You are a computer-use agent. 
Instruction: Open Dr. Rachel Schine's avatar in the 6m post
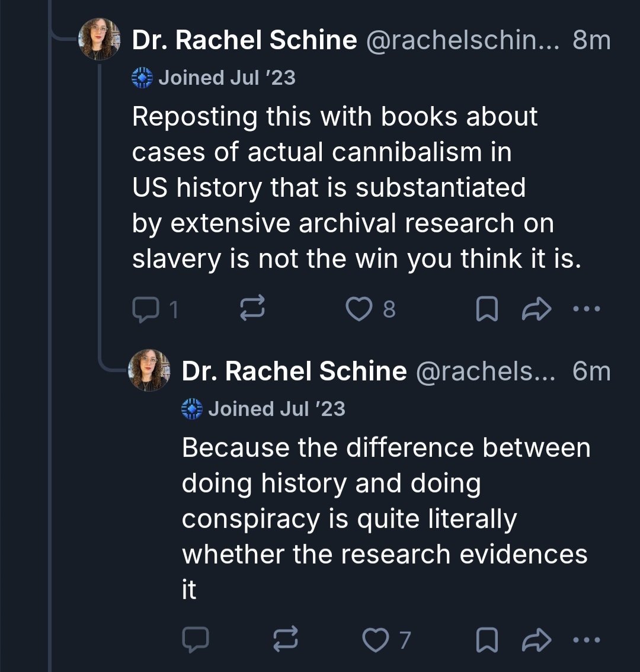149,370
